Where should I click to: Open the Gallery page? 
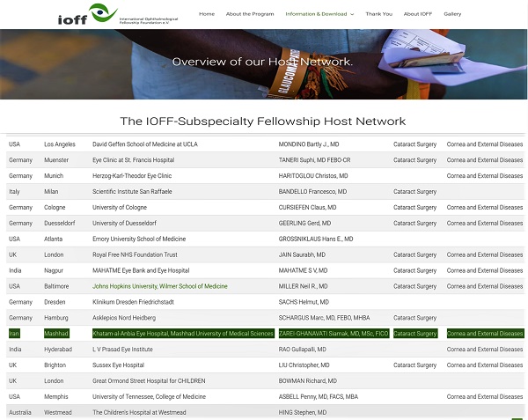[x=452, y=14]
